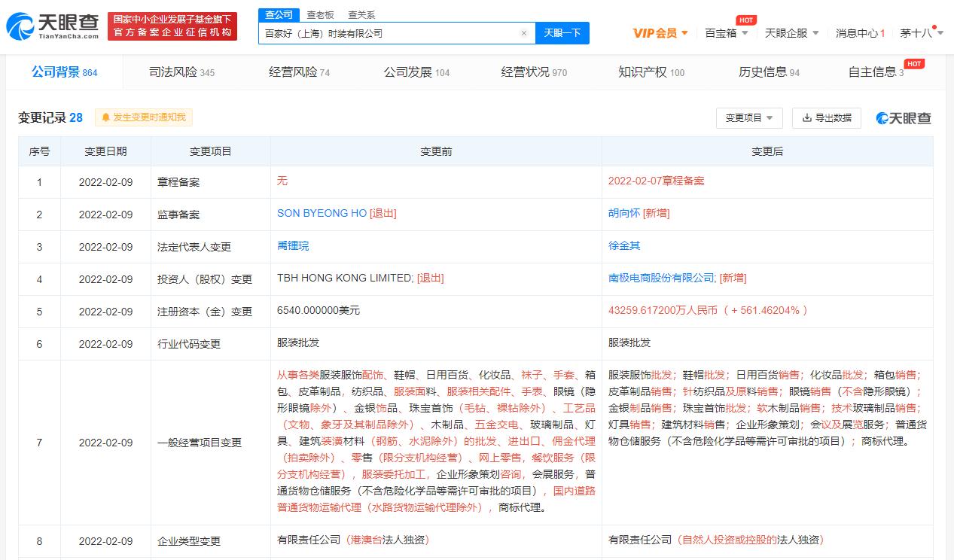Open 消息中心 notifications
Screen dimensions: 954x560
pyautogui.click(x=860, y=33)
